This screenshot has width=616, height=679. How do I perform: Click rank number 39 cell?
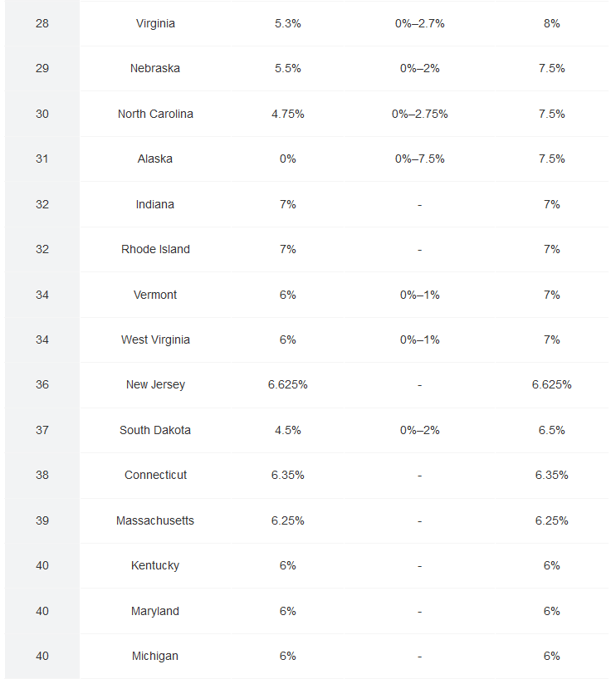pos(42,520)
